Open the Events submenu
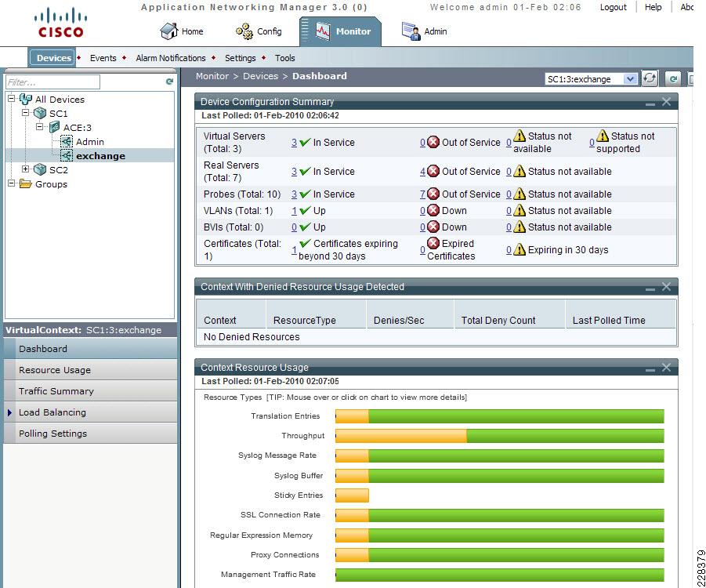 pos(103,58)
